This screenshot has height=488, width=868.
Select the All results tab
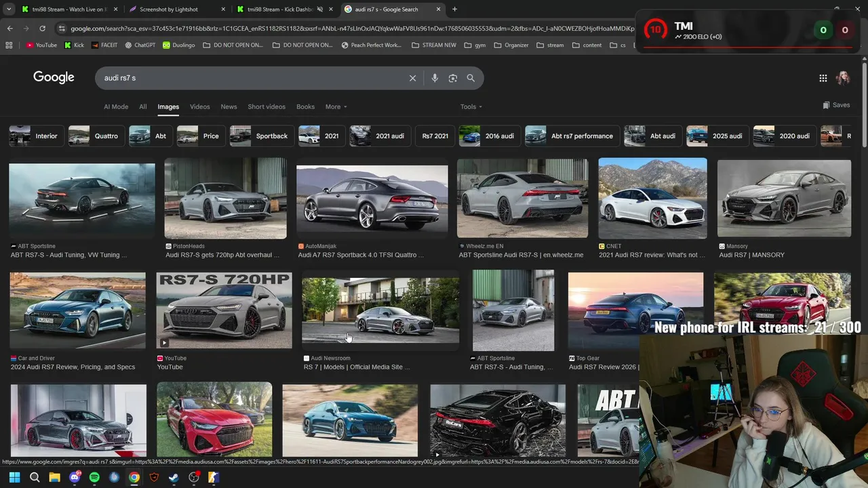coord(142,106)
